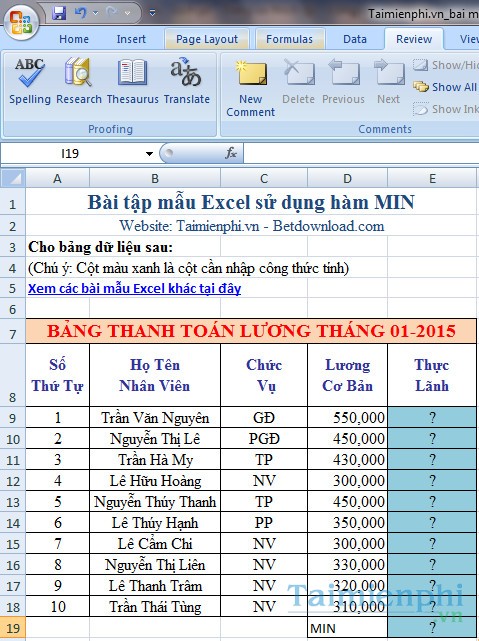
Task: Toggle Show Ink option
Action: coord(445,109)
